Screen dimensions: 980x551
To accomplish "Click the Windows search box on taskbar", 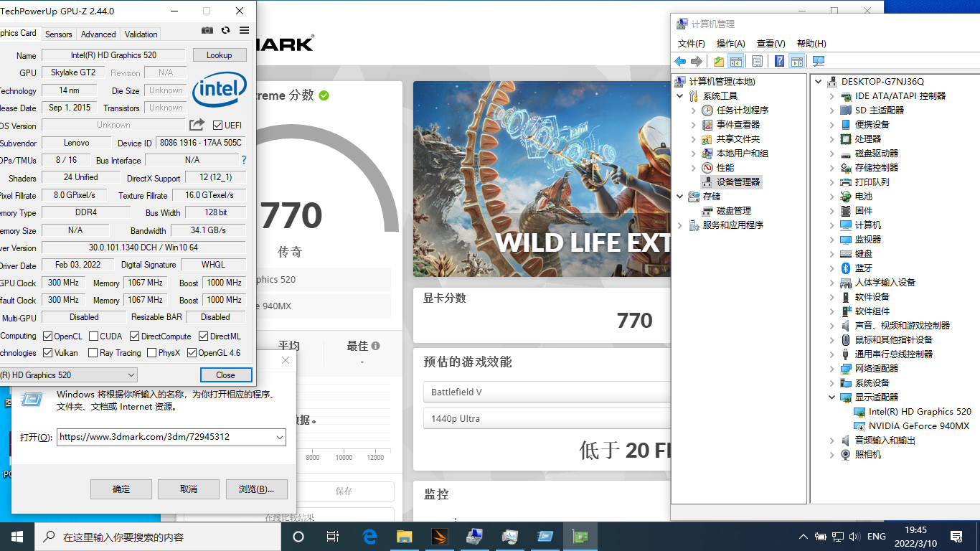I will (159, 537).
